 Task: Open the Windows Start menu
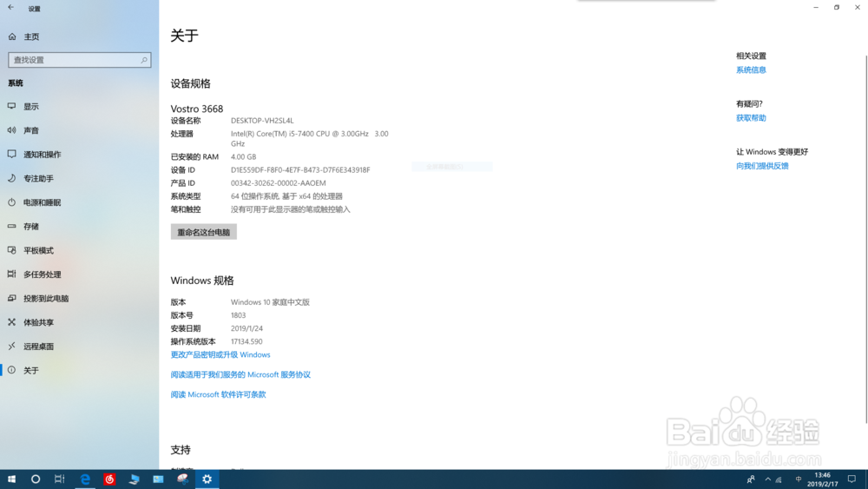click(11, 479)
